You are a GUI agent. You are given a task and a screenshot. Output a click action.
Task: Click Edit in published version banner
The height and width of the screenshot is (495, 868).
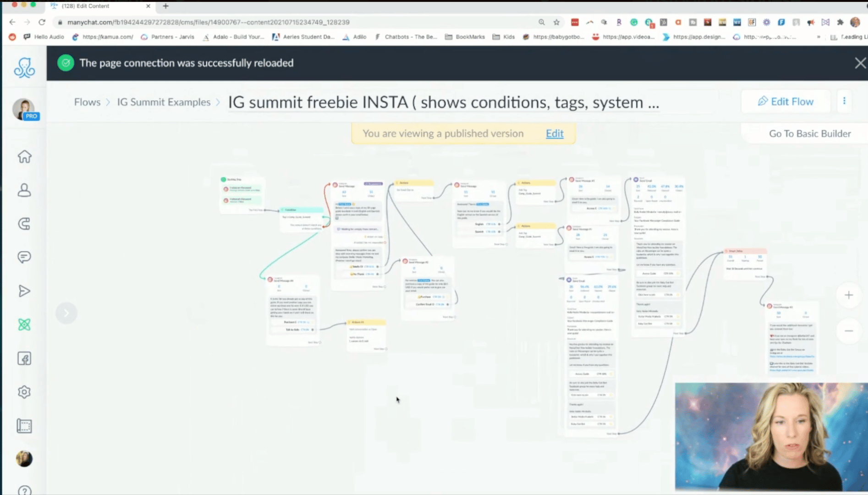click(555, 133)
